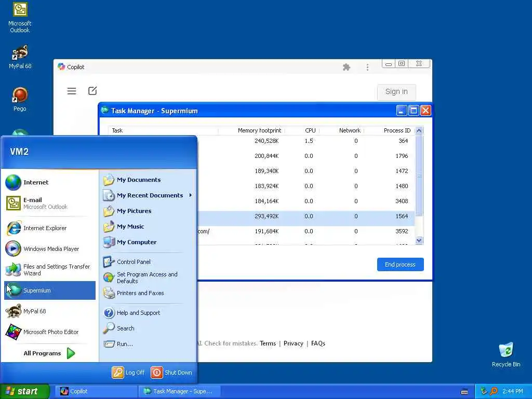Sort by Network column header
This screenshot has height=399, width=532.
click(x=341, y=130)
